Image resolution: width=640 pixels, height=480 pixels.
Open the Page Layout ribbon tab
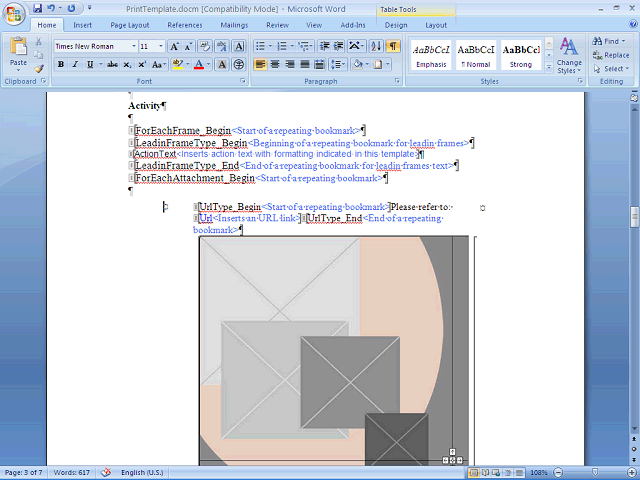pyautogui.click(x=130, y=25)
